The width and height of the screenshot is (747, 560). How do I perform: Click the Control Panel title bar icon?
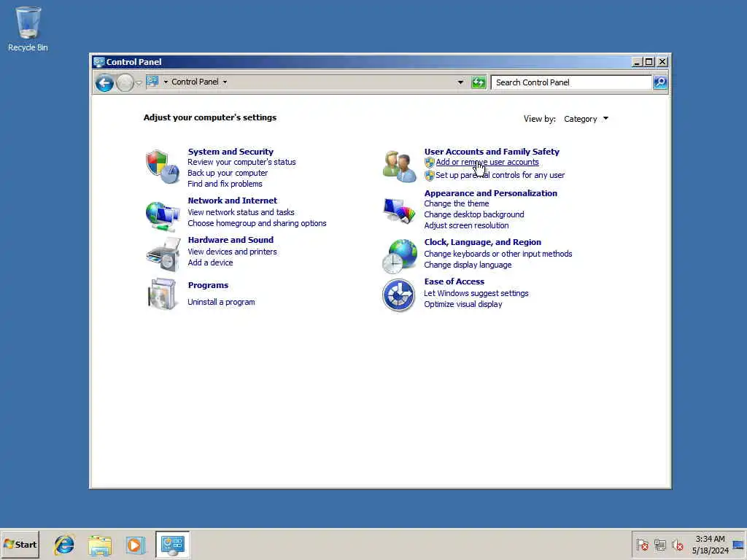(98, 62)
